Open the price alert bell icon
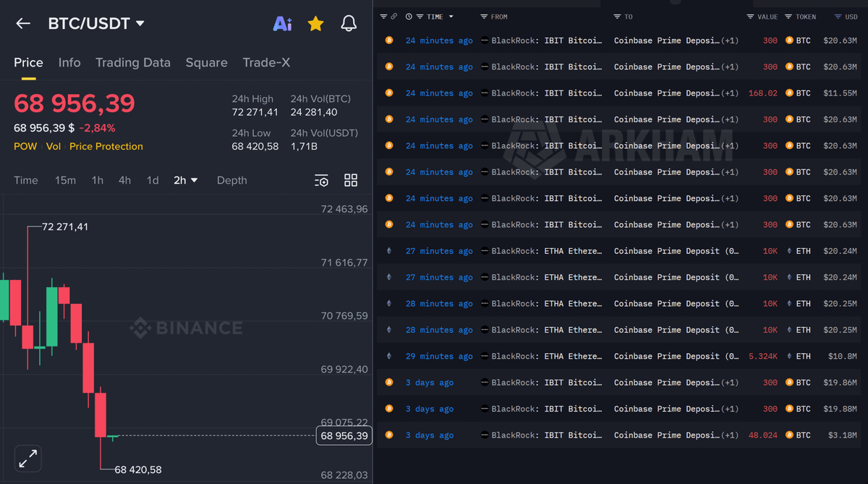This screenshot has width=868, height=484. tap(349, 24)
